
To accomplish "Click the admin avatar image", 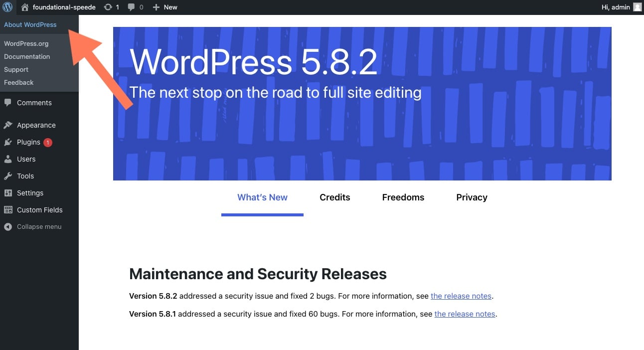I will click(637, 7).
